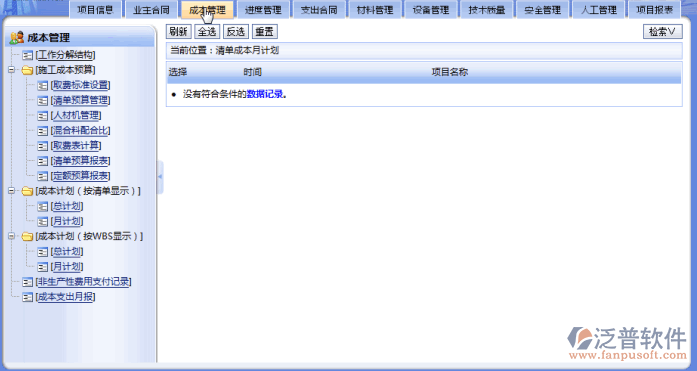
Task: Collapse the sidebar with the splitter arrow
Action: [160, 177]
